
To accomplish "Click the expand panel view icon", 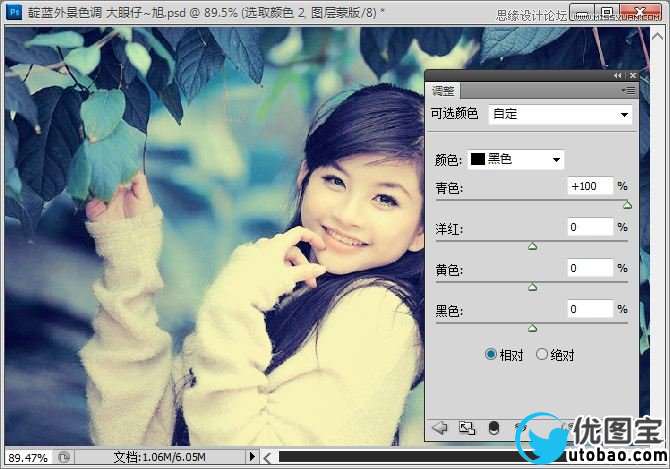I will [x=467, y=428].
